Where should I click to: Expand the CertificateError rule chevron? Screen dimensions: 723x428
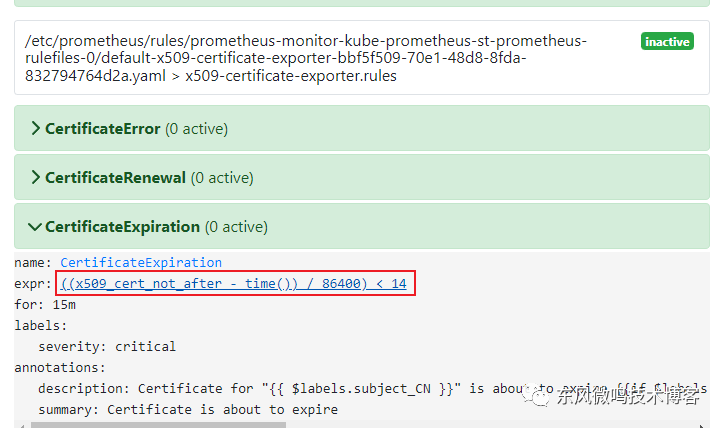click(35, 128)
